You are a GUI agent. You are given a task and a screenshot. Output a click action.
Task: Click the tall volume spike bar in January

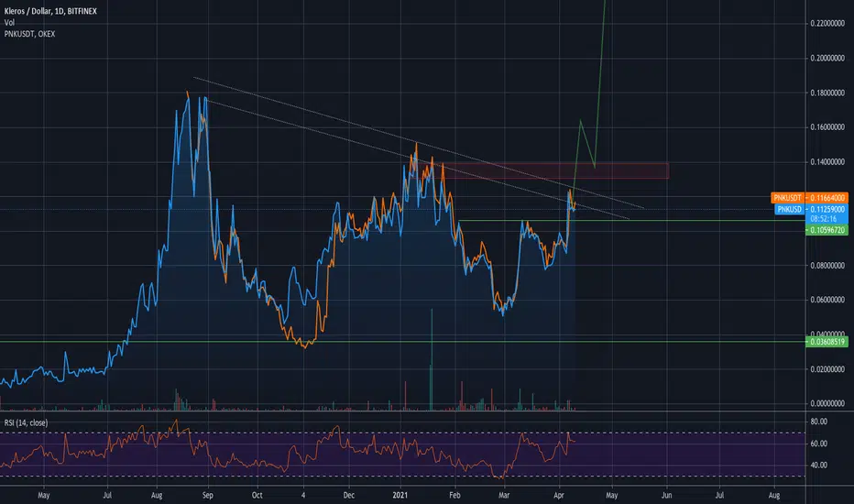[x=432, y=359]
